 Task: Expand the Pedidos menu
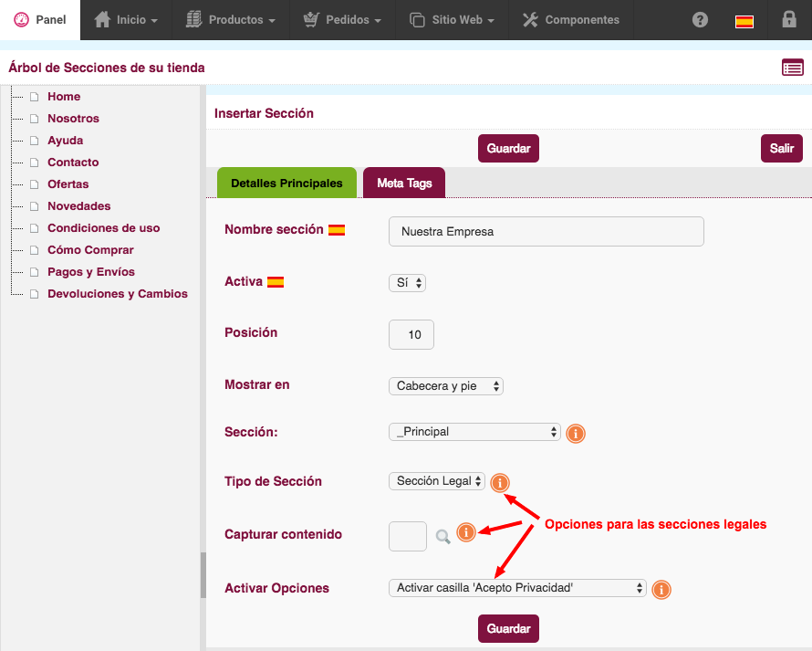(x=342, y=20)
